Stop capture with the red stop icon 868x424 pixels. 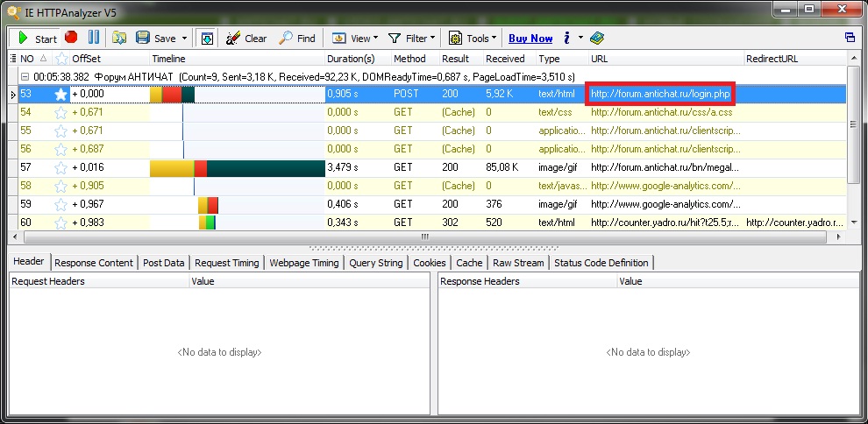71,38
